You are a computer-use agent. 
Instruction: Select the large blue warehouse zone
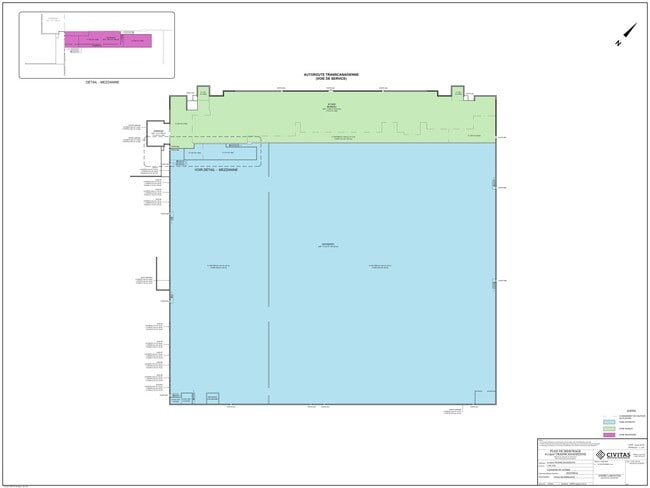pyautogui.click(x=380, y=300)
